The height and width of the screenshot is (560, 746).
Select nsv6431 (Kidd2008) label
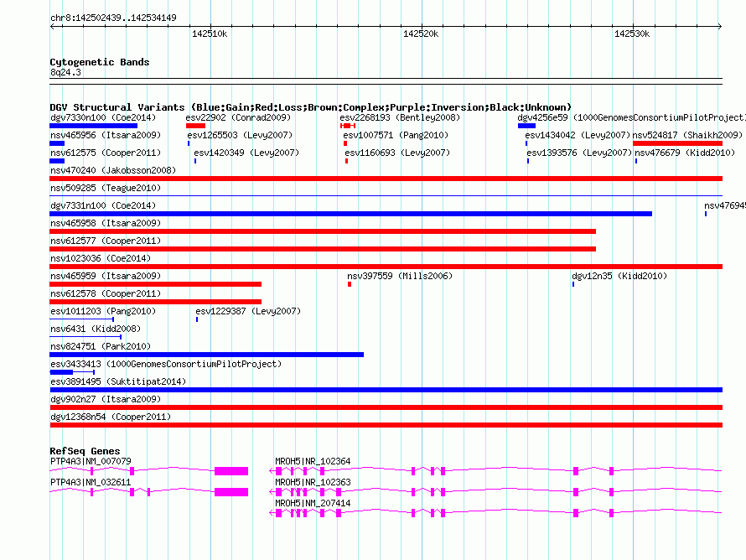96,329
